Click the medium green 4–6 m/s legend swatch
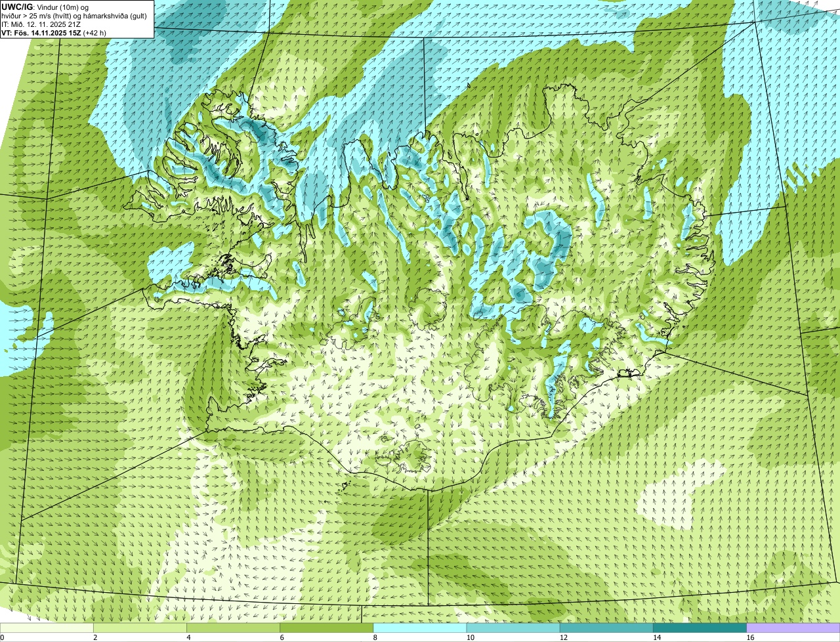 (x=233, y=628)
